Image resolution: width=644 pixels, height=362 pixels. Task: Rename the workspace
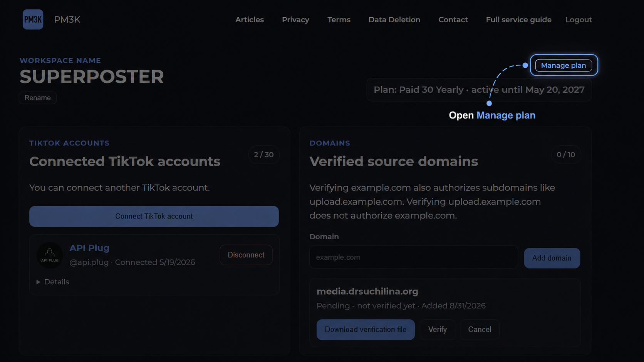pos(38,98)
